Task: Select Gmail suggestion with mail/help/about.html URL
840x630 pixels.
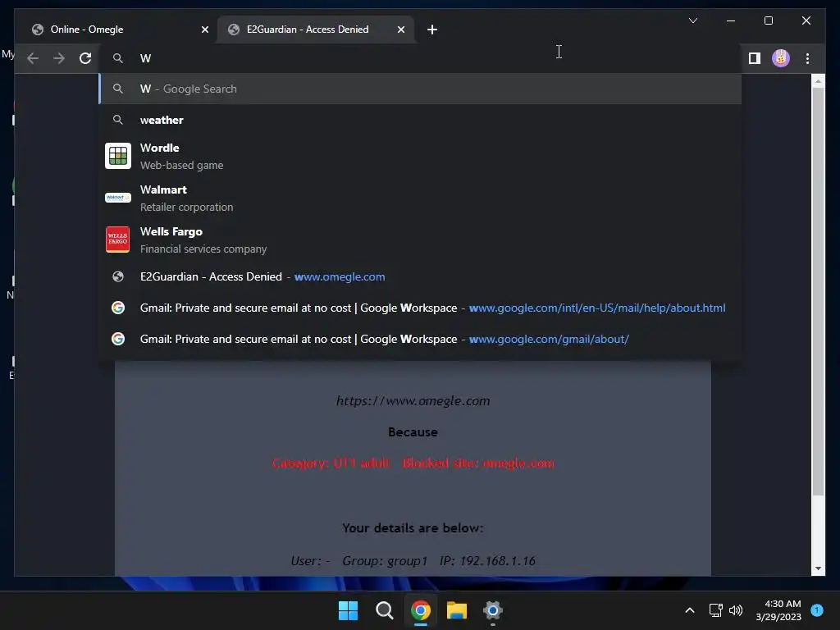Action: (x=420, y=308)
